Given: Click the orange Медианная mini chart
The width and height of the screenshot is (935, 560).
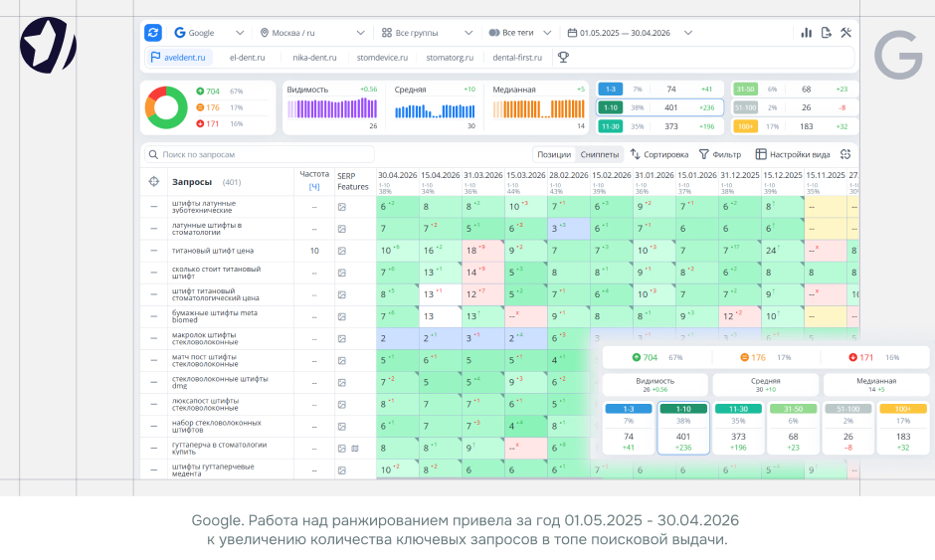Looking at the screenshot, I should tap(538, 108).
